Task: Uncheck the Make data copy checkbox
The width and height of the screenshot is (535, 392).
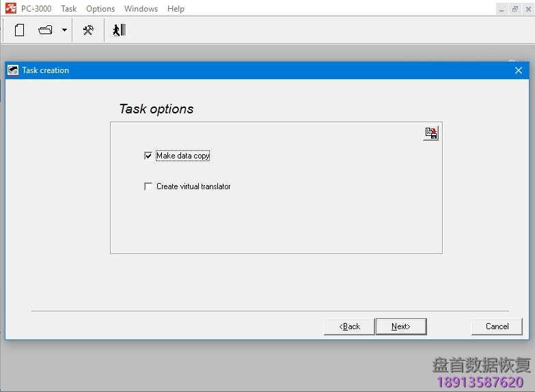Action: click(x=148, y=156)
